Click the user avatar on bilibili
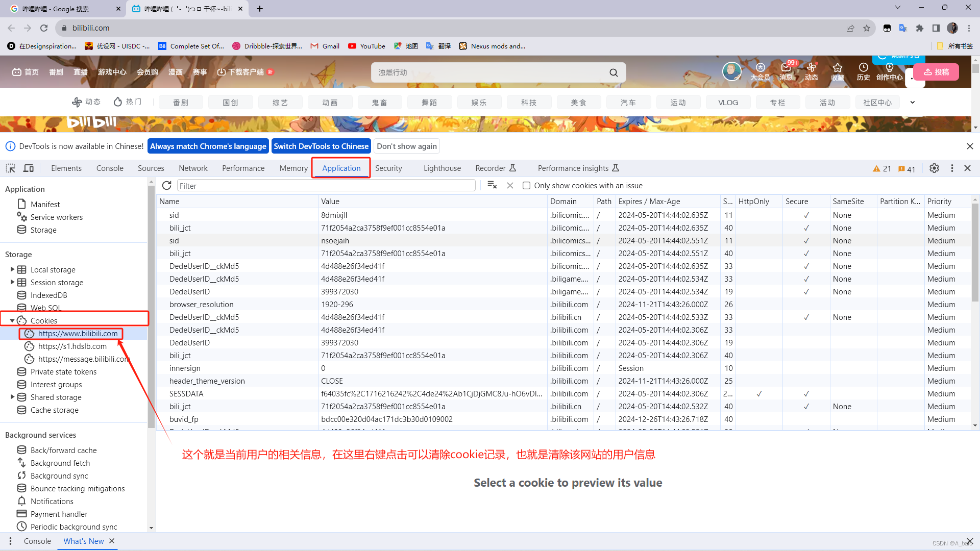This screenshot has height=551, width=980. [x=731, y=71]
